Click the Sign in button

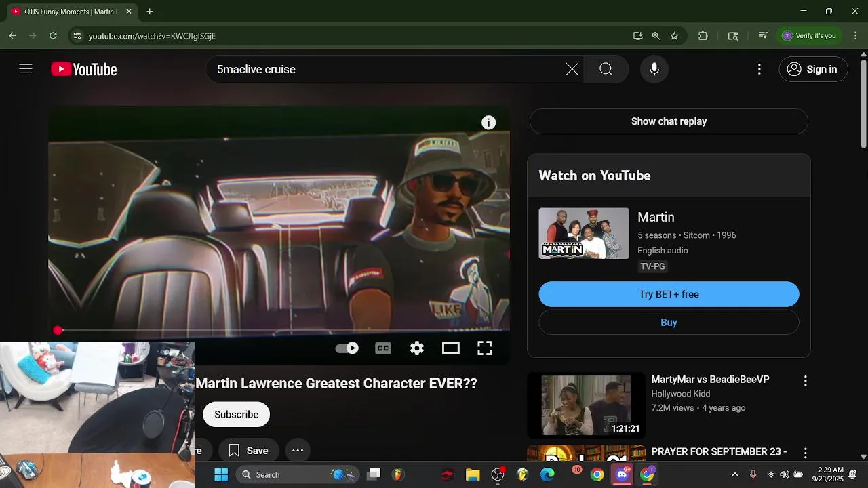tap(813, 69)
